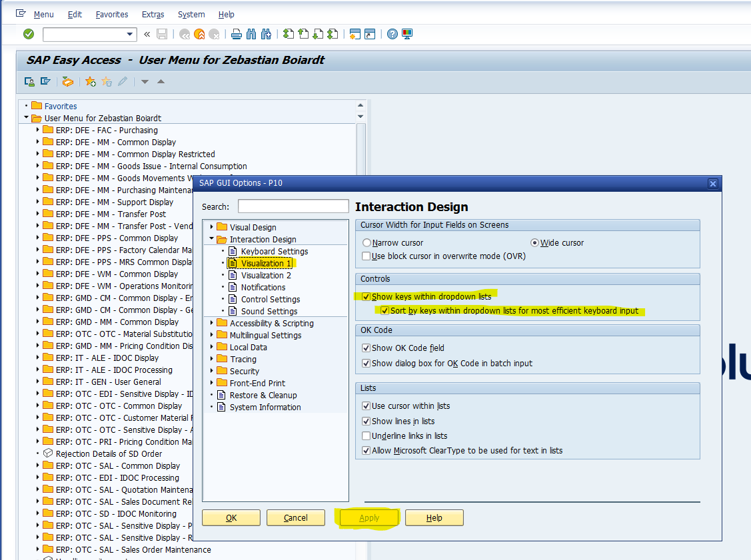Viewport: 751px width, 560px height.
Task: Toggle Show keys within dropdown lists checkbox
Action: click(x=367, y=297)
